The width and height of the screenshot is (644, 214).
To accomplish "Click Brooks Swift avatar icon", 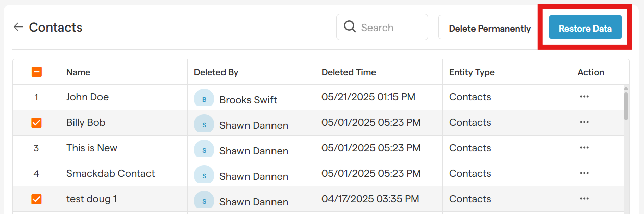I will (x=204, y=98).
